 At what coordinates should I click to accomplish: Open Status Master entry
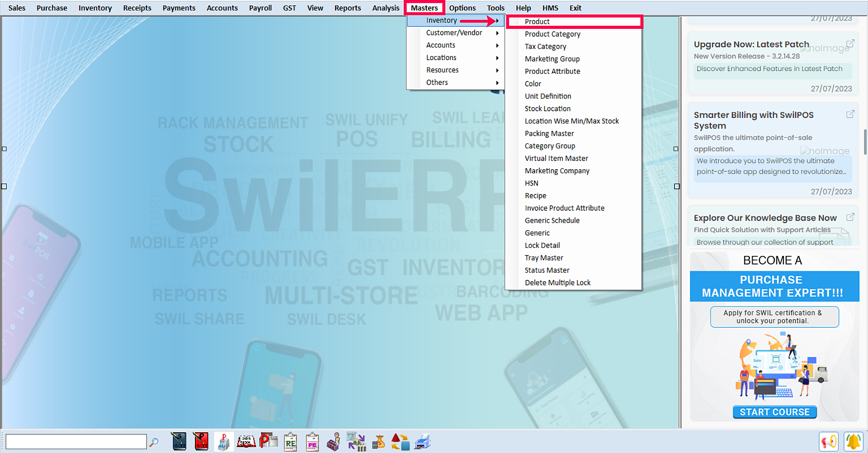[x=573, y=270]
